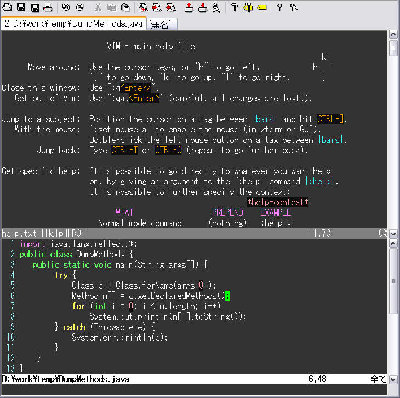The height and width of the screenshot is (398, 400).
Task: Click help window scrollbar up arrow
Action: point(393,35)
